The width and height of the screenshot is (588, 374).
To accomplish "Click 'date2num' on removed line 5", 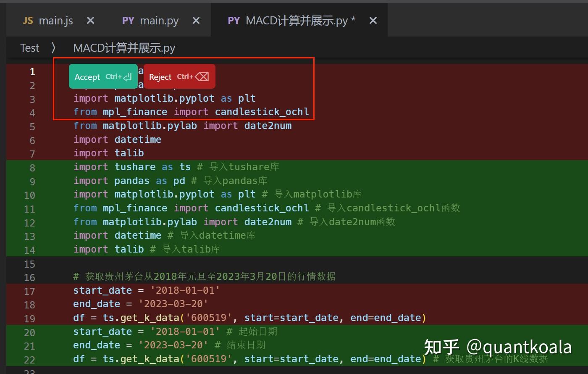I will (x=268, y=126).
